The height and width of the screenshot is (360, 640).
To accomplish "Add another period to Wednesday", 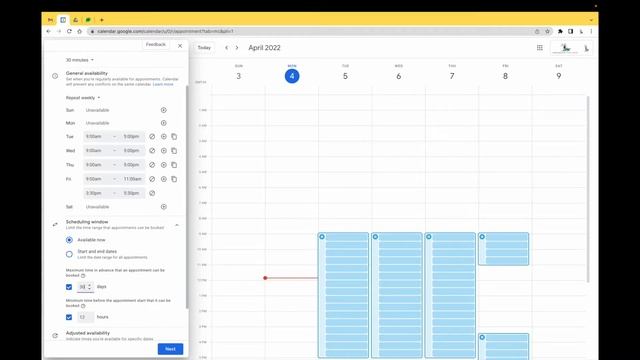I will click(x=164, y=151).
